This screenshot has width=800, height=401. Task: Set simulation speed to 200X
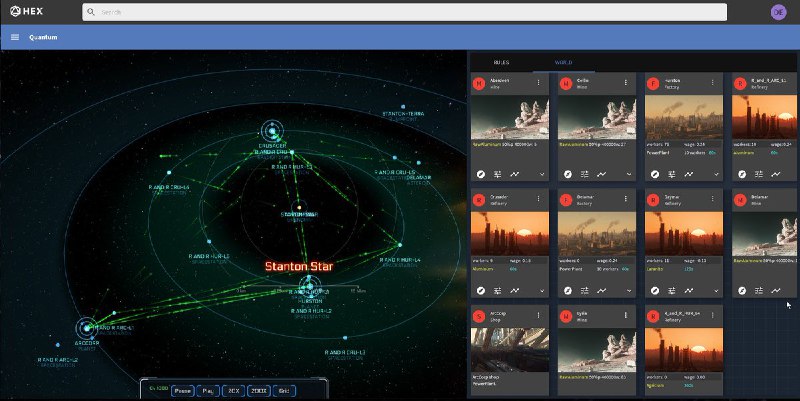coord(259,390)
